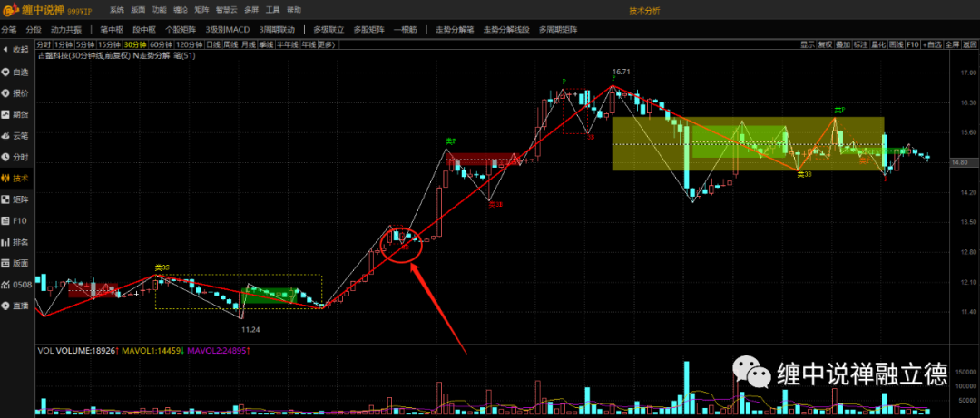Enable 走势分解笔 mode
Image resolution: width=980 pixels, height=418 pixels.
tap(455, 29)
